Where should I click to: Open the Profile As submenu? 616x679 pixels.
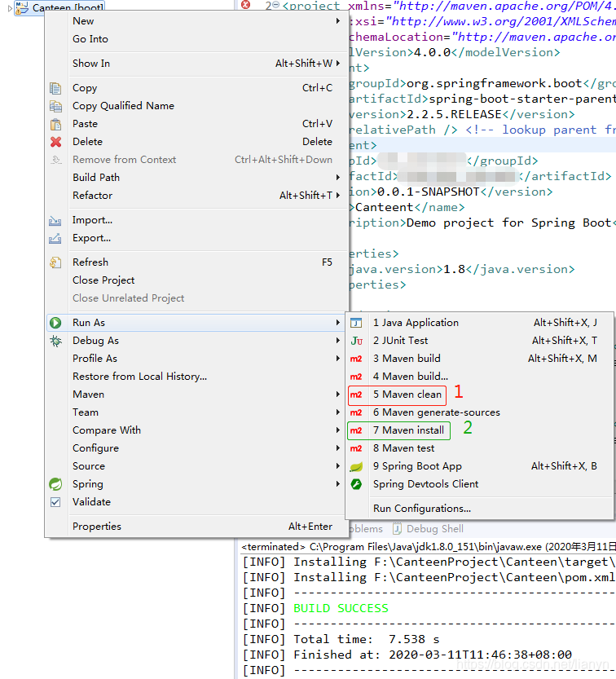click(197, 359)
